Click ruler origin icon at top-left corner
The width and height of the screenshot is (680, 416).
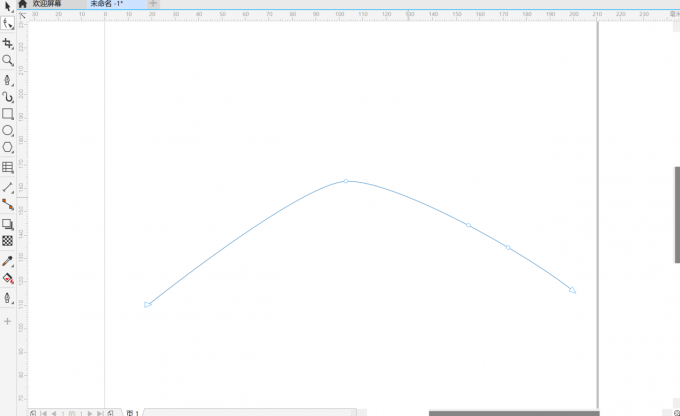point(22,15)
